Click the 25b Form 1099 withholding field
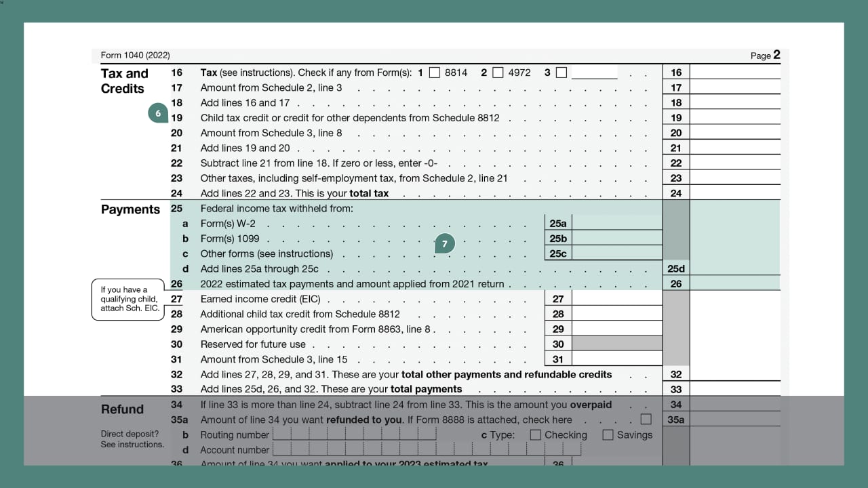Image resolution: width=868 pixels, height=488 pixels. [617, 239]
